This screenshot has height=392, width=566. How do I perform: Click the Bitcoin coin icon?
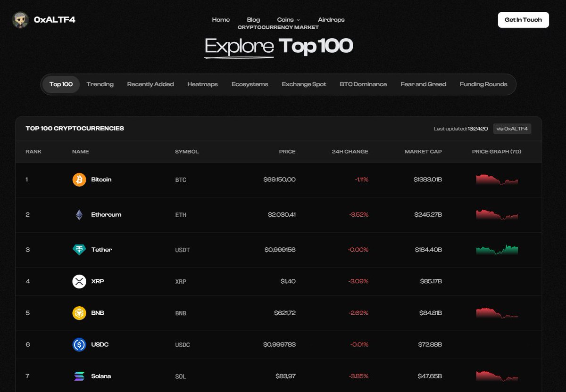click(x=79, y=180)
